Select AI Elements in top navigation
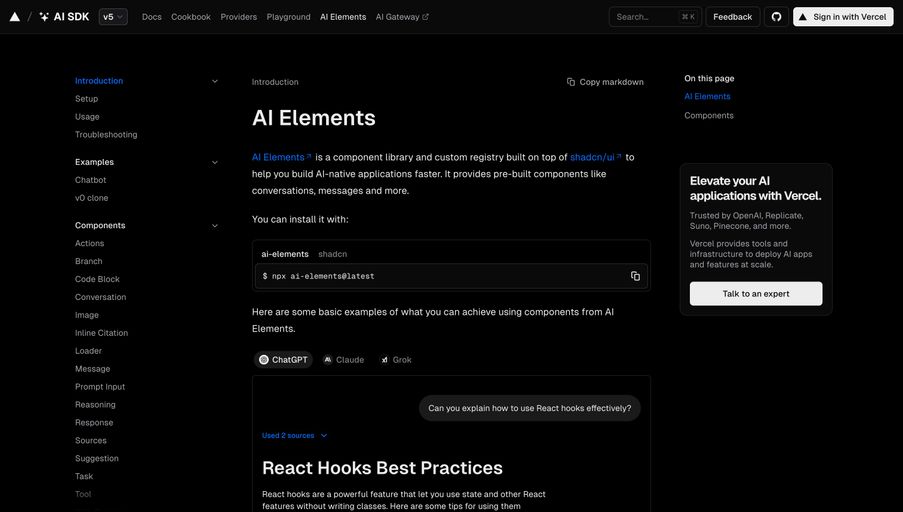The height and width of the screenshot is (512, 903). point(343,17)
